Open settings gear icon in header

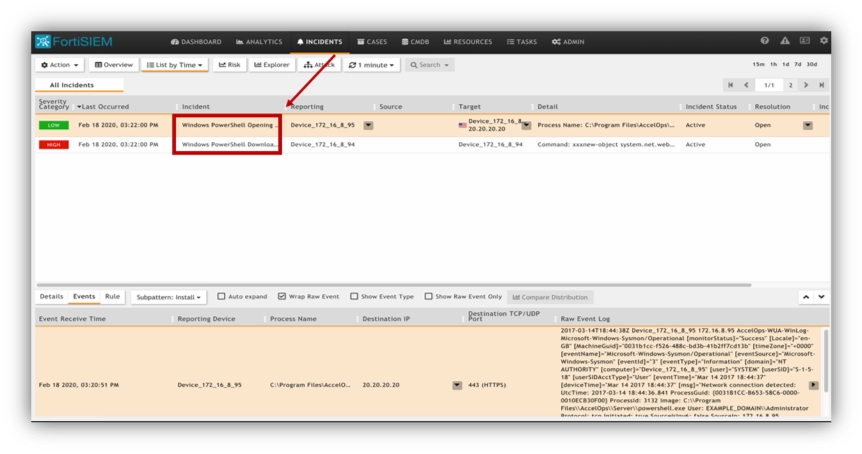coord(824,41)
